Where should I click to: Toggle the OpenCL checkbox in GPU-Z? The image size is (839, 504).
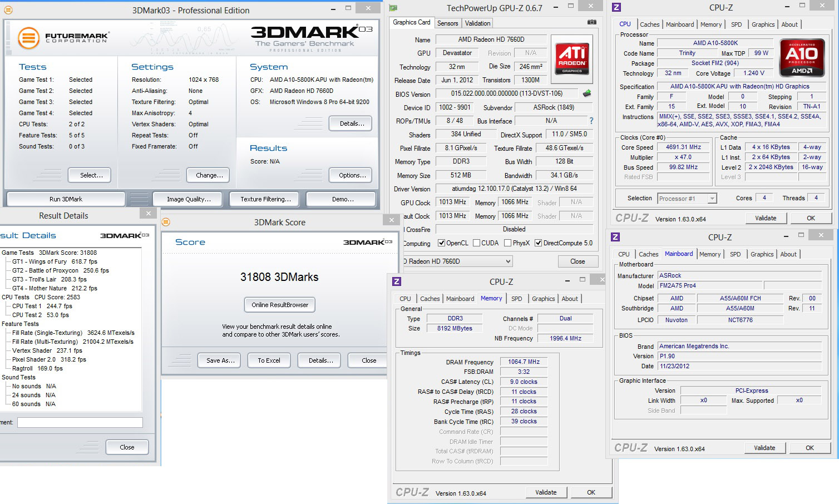click(x=441, y=243)
